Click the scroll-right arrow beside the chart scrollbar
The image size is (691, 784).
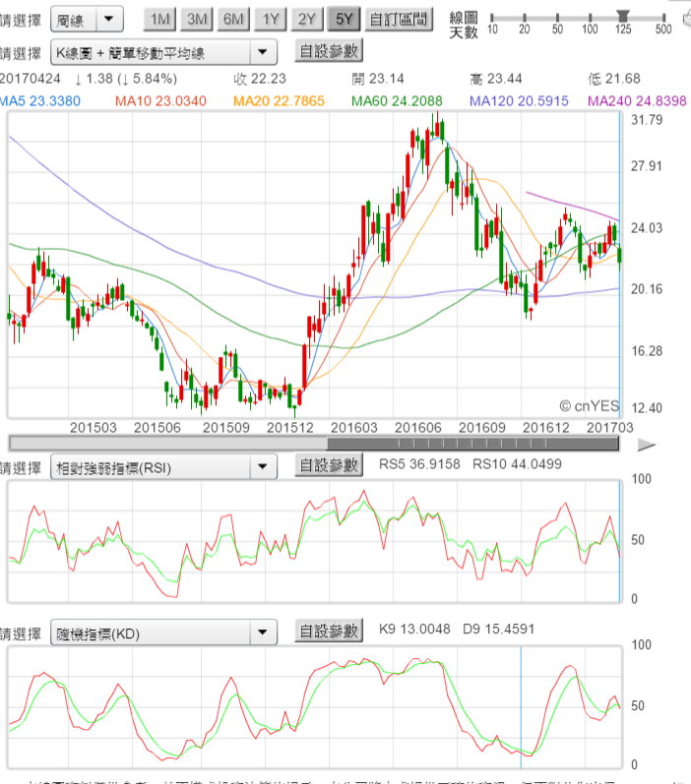(x=646, y=446)
